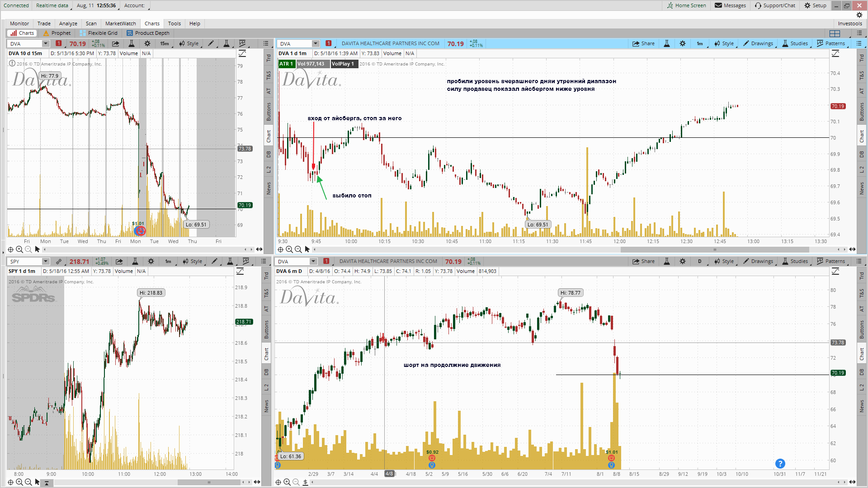Open the Prophet sub-tab
The image size is (868, 488).
click(57, 33)
